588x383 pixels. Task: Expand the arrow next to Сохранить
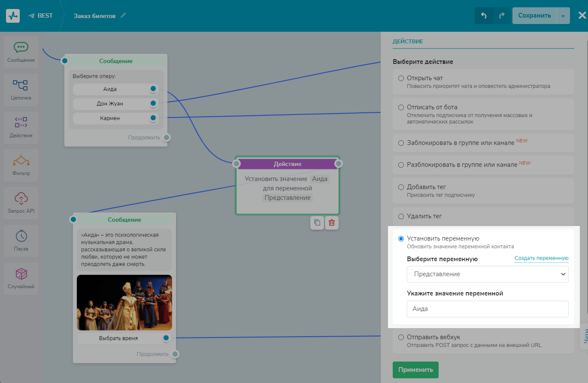pyautogui.click(x=563, y=16)
